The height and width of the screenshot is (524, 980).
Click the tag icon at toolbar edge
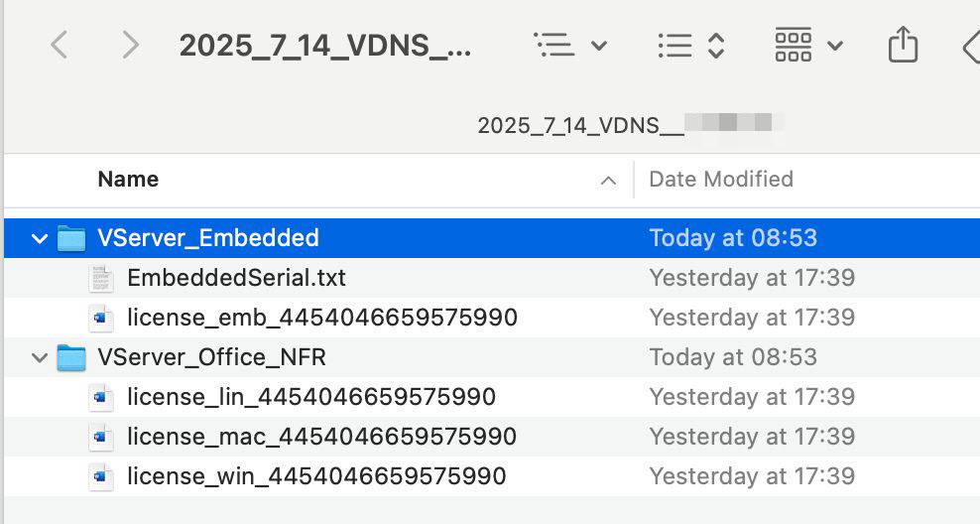971,45
